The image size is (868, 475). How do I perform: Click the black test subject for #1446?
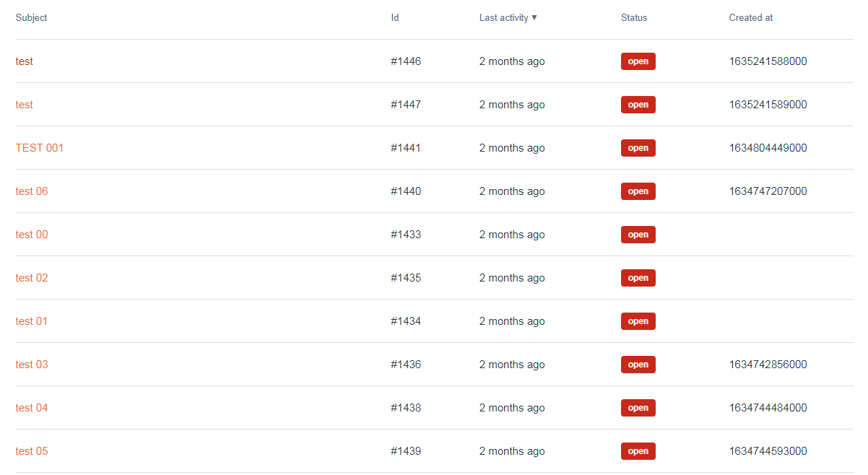click(25, 61)
